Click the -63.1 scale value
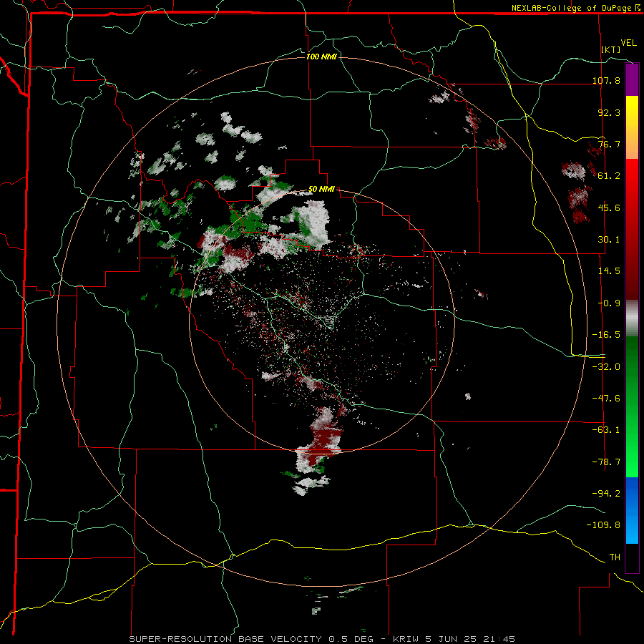 606,430
